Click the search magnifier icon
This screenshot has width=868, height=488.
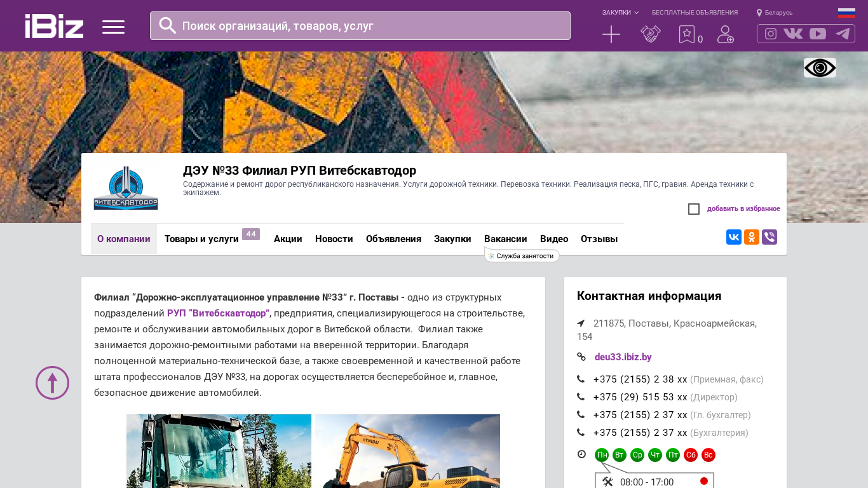click(x=168, y=25)
